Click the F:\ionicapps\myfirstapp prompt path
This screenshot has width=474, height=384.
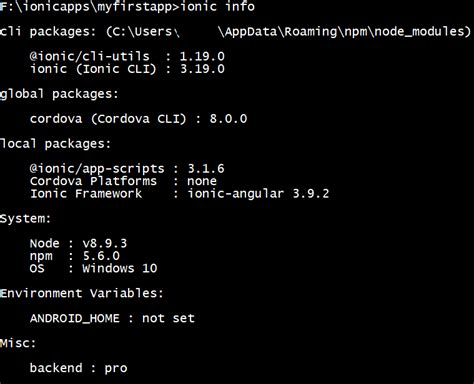87,7
